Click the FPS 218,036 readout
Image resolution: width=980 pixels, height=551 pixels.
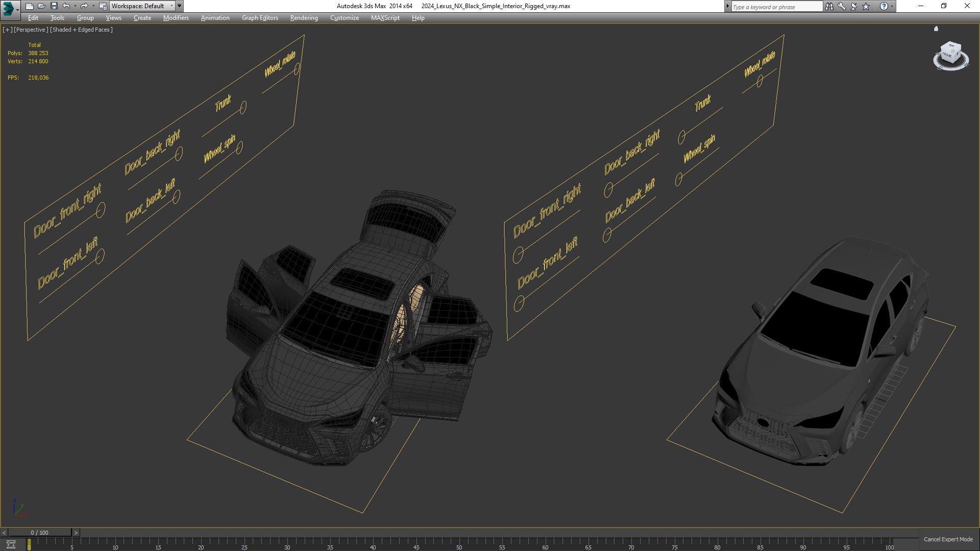coord(28,78)
